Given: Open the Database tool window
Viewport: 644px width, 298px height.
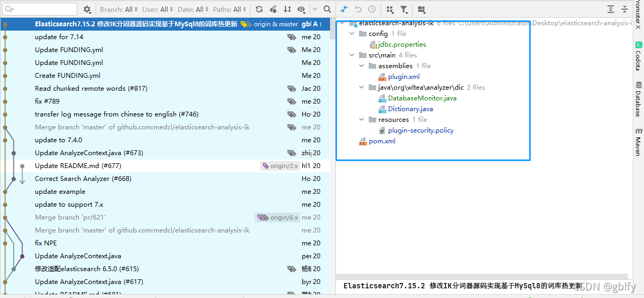Looking at the screenshot, I should (638, 99).
